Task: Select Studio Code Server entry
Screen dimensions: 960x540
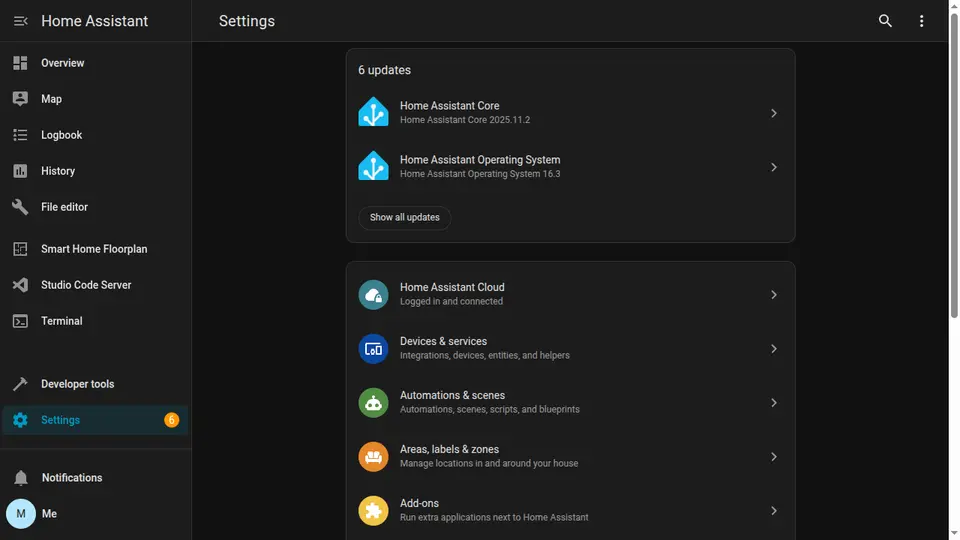Action: 96,285
